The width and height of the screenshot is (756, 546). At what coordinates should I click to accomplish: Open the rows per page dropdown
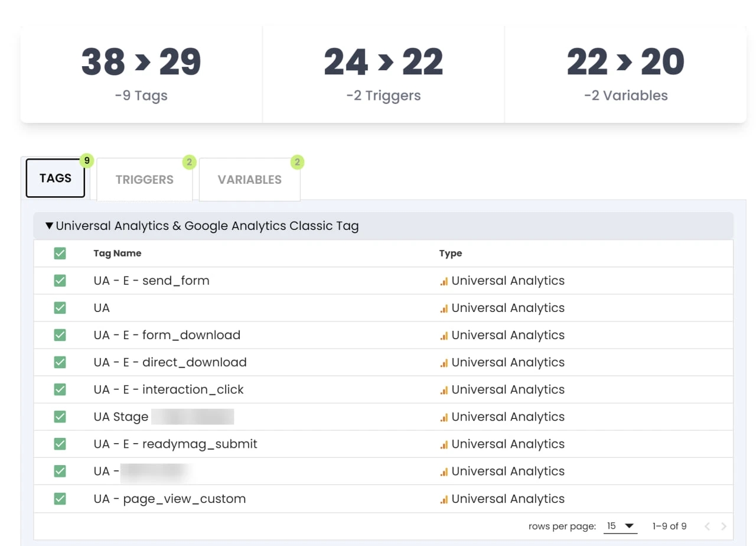[x=620, y=526]
